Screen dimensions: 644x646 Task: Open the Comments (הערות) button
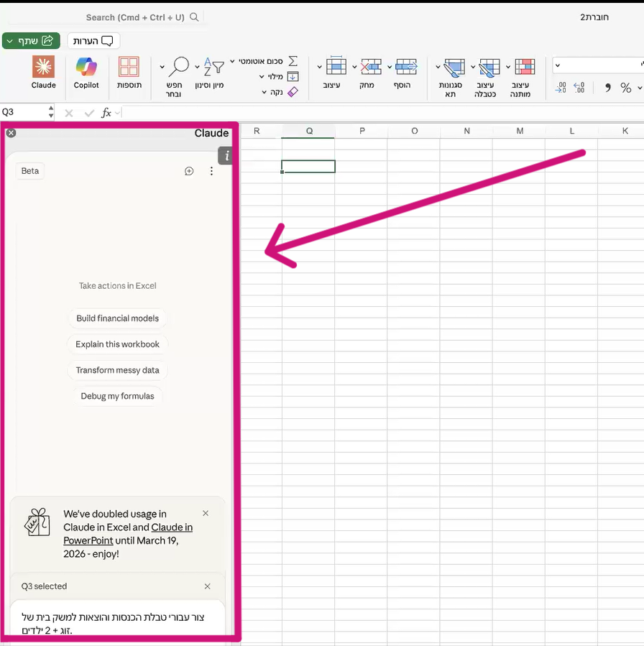(x=93, y=41)
